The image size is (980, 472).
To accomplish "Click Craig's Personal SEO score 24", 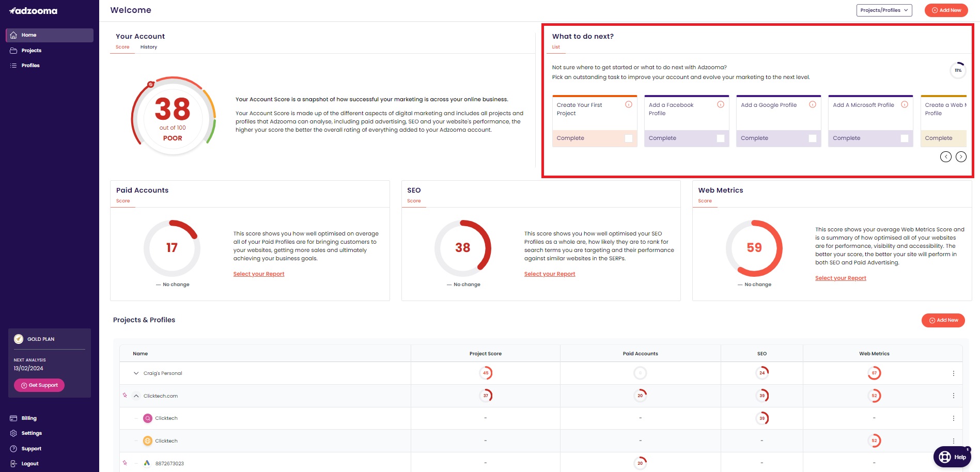I will click(762, 373).
